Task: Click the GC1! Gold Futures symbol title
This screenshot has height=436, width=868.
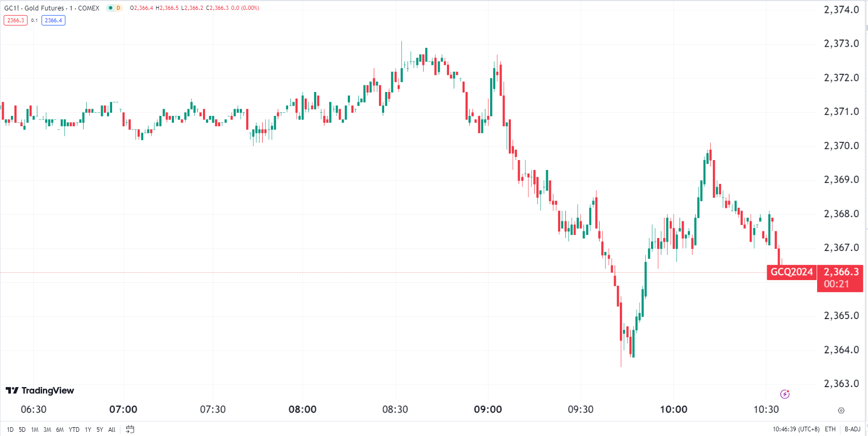Action: (x=52, y=8)
